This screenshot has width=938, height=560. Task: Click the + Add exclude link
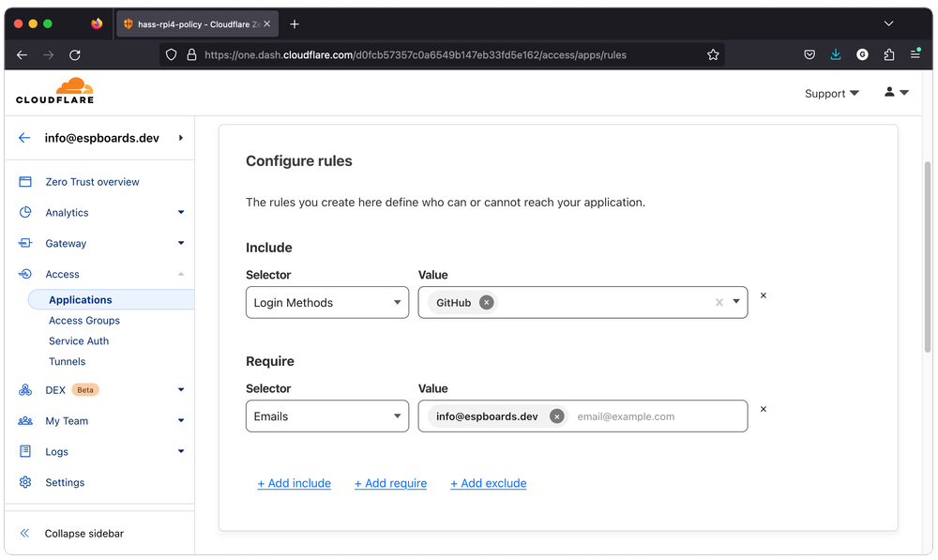(x=488, y=483)
